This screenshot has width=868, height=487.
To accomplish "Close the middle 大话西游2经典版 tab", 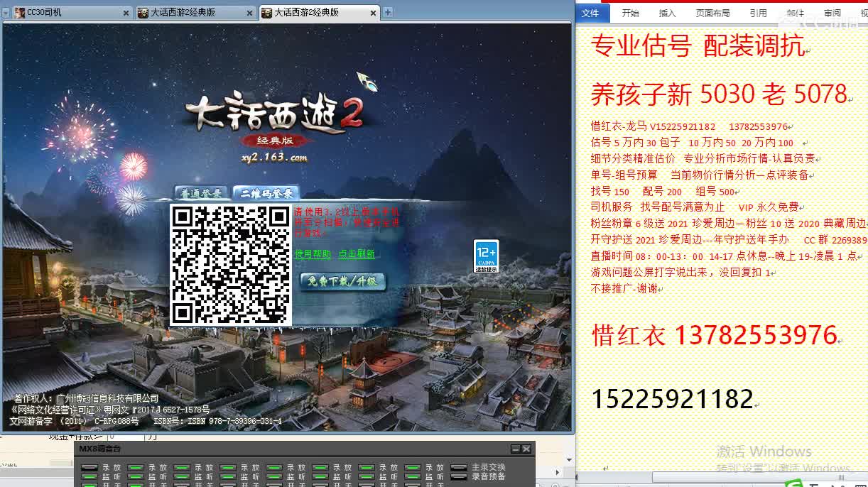I will pyautogui.click(x=249, y=13).
